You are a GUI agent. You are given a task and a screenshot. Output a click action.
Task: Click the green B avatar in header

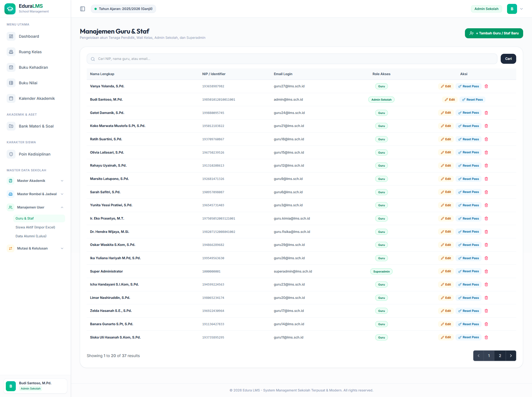pyautogui.click(x=512, y=9)
